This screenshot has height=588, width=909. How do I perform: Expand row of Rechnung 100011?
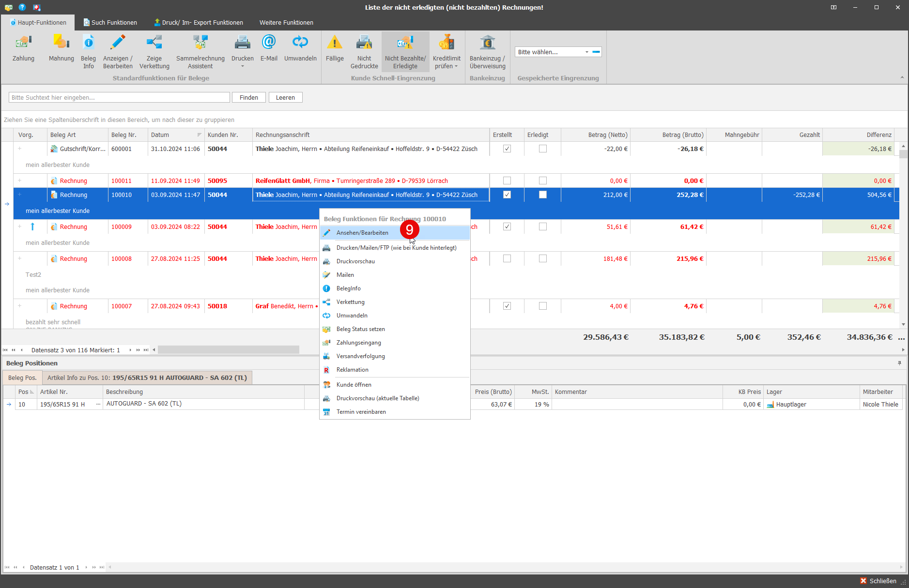[x=20, y=181]
